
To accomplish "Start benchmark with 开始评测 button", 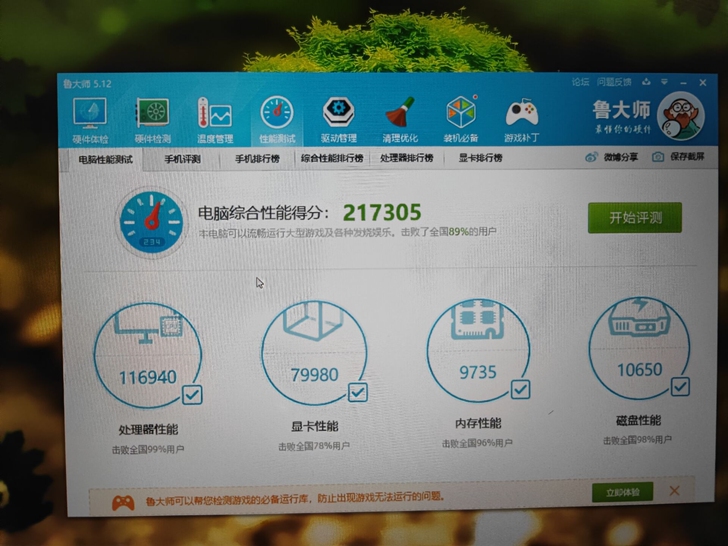I will click(x=635, y=217).
